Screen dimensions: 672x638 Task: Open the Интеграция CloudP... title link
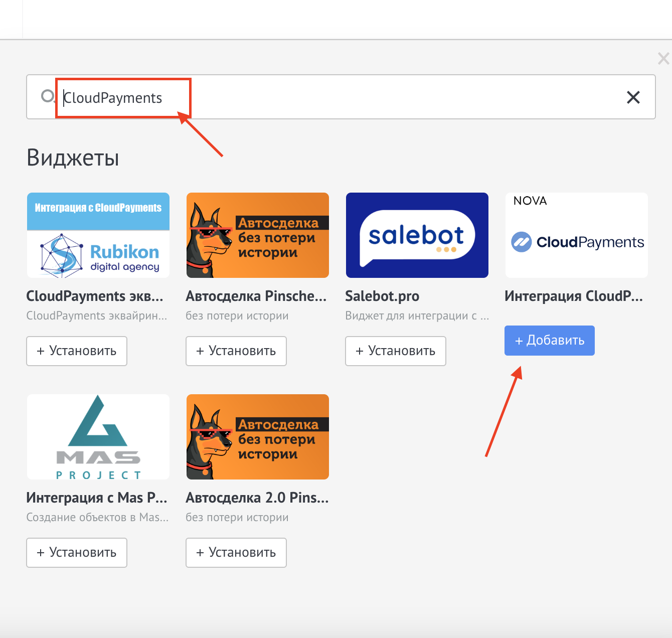pyautogui.click(x=573, y=296)
